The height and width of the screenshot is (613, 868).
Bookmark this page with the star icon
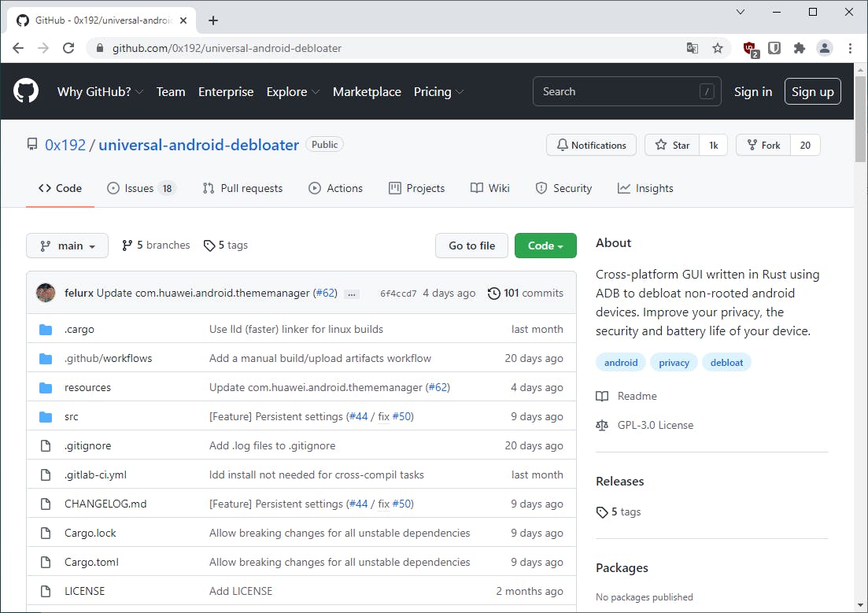(x=718, y=48)
